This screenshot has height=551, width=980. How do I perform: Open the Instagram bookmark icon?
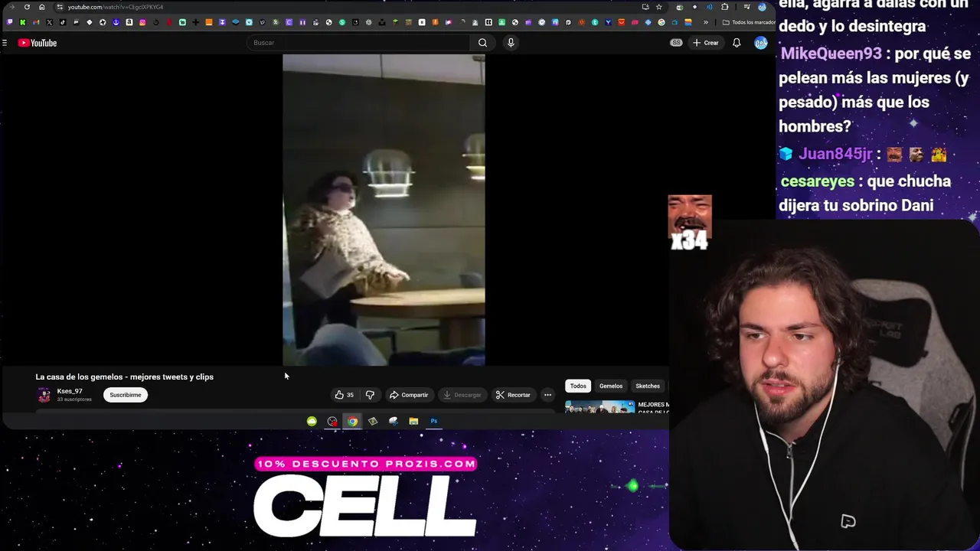coord(142,22)
